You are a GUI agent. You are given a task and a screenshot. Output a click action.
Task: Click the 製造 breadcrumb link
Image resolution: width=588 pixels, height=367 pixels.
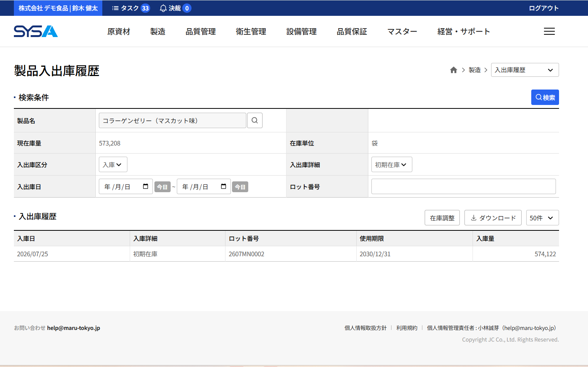pos(474,70)
